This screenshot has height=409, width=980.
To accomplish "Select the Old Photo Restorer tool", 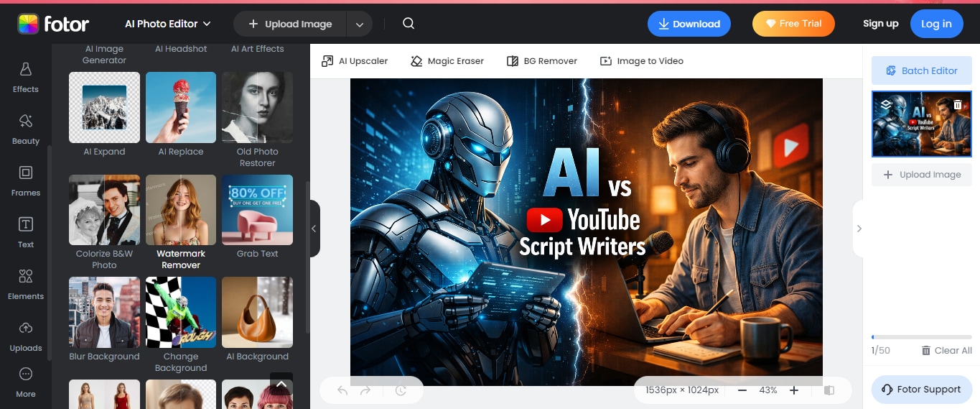I will 257,120.
